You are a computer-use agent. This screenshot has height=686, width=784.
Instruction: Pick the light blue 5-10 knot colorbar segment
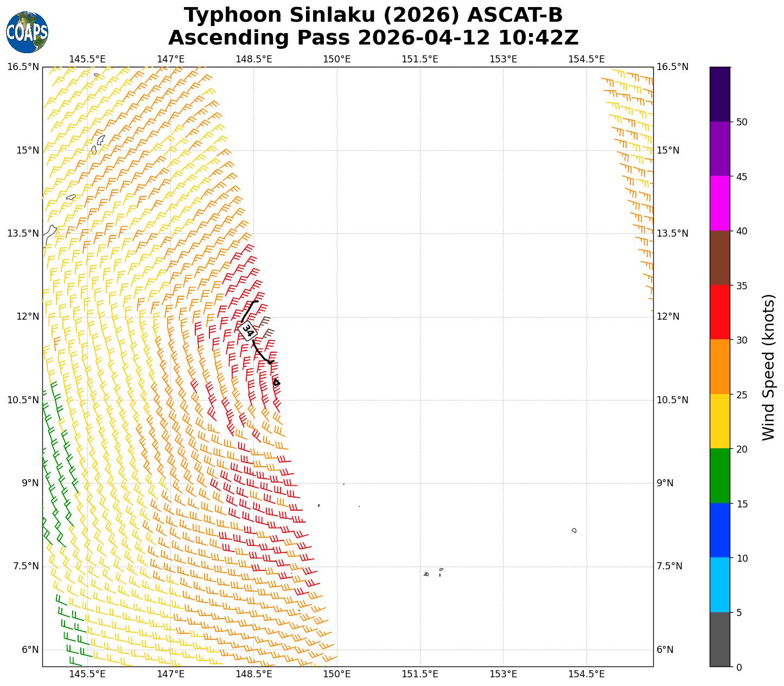pyautogui.click(x=720, y=585)
